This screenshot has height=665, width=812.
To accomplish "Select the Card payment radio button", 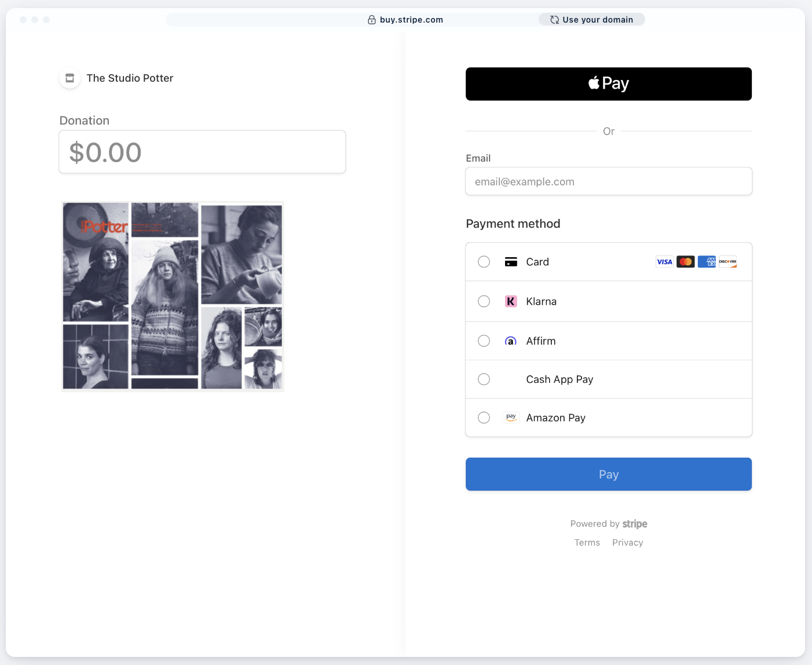I will coord(484,262).
